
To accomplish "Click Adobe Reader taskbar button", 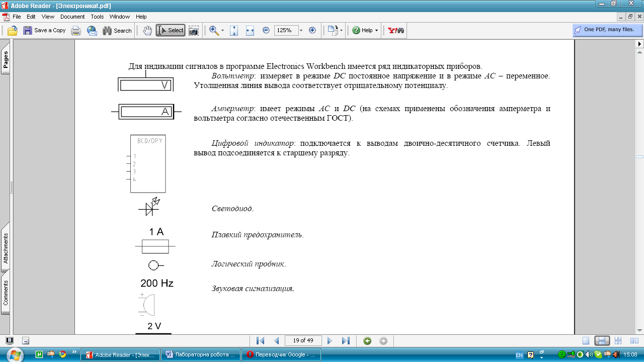I will (121, 354).
